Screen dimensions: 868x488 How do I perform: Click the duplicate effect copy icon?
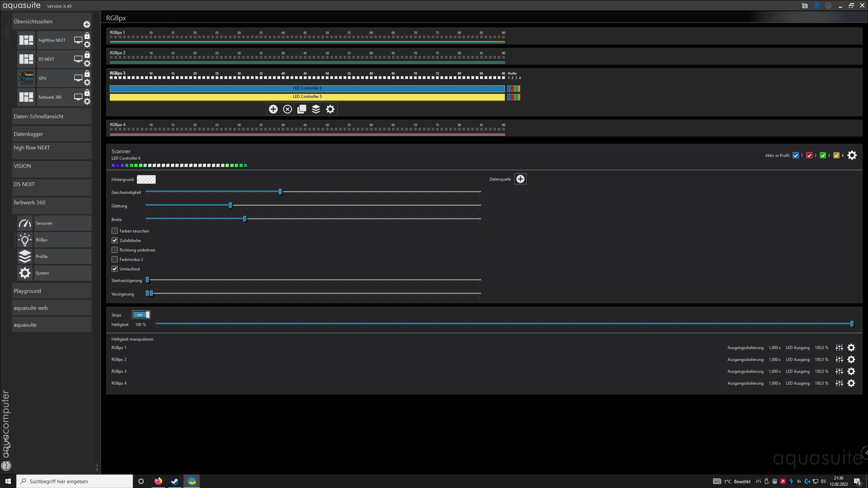(x=302, y=109)
